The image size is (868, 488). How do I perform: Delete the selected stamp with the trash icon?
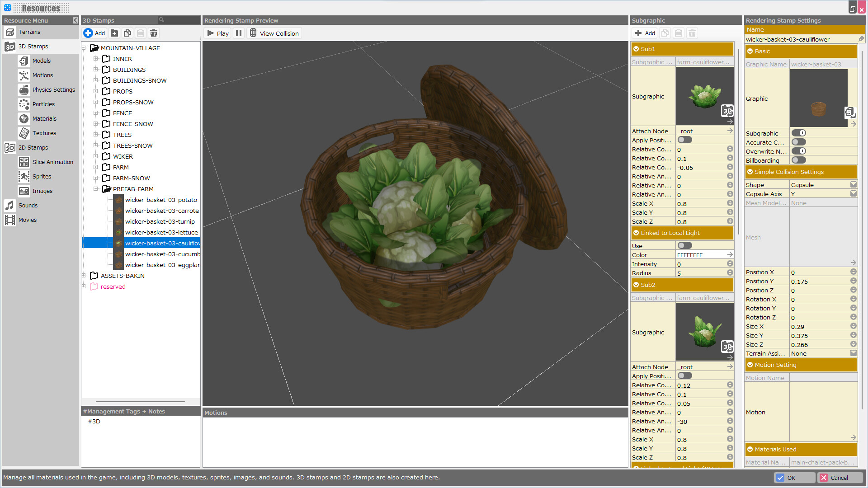pyautogui.click(x=153, y=33)
